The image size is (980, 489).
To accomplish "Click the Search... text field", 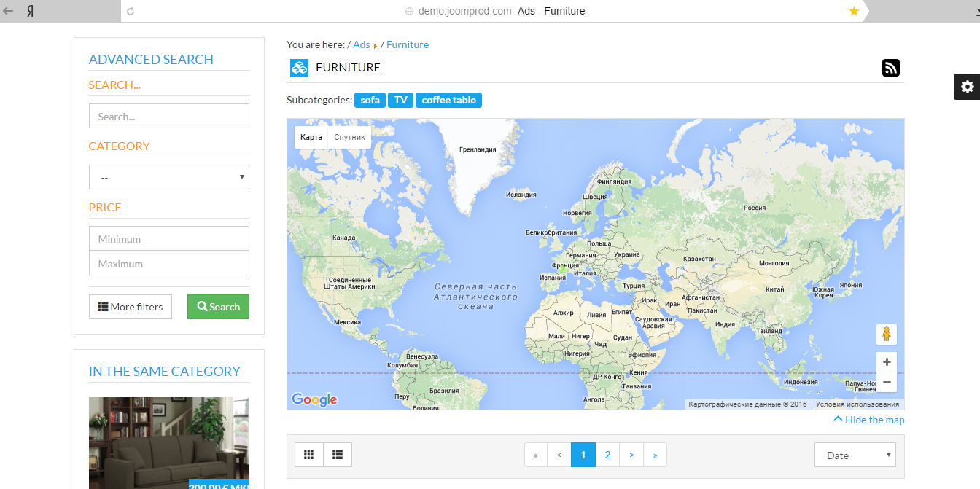I will [169, 116].
